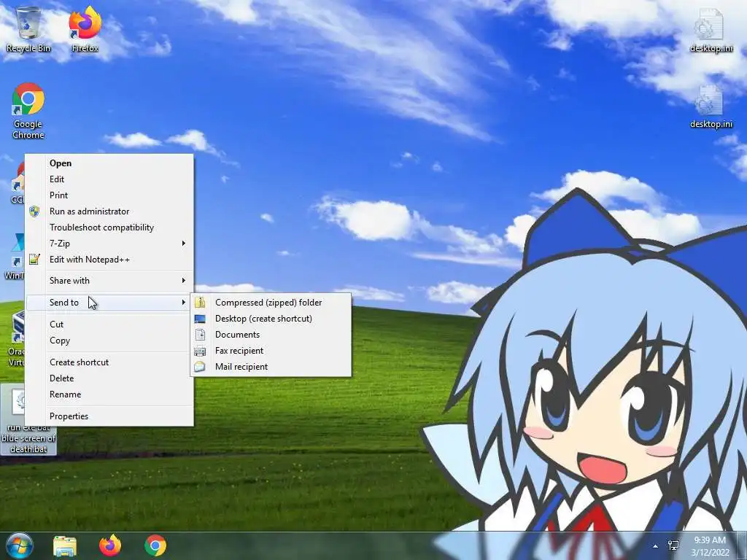Show hidden tray icons arrow
The image size is (747, 560).
656,546
